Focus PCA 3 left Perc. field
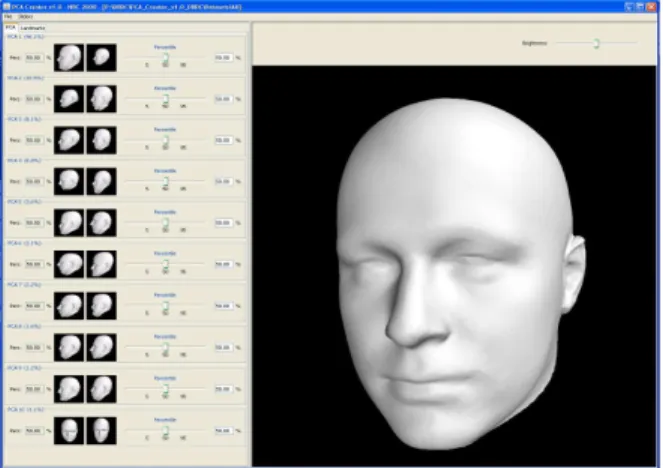Viewport: 663px width, 468px height. click(x=34, y=140)
